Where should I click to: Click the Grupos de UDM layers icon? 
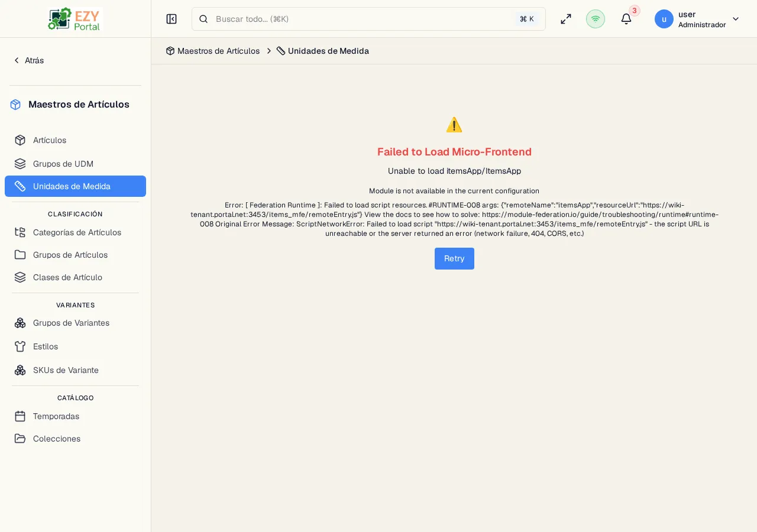click(20, 164)
